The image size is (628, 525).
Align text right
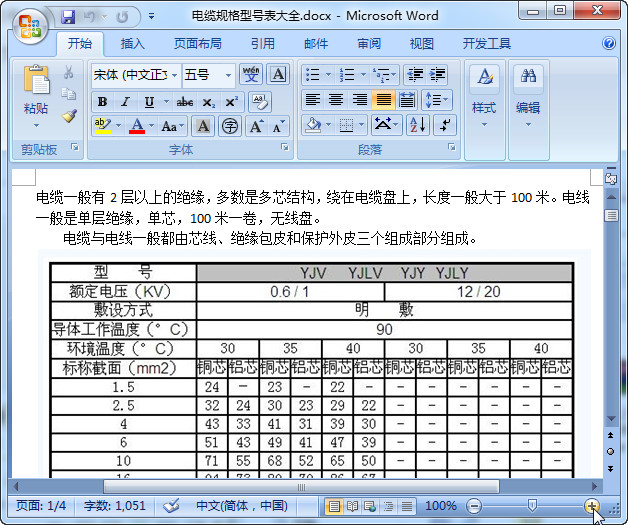tap(360, 99)
